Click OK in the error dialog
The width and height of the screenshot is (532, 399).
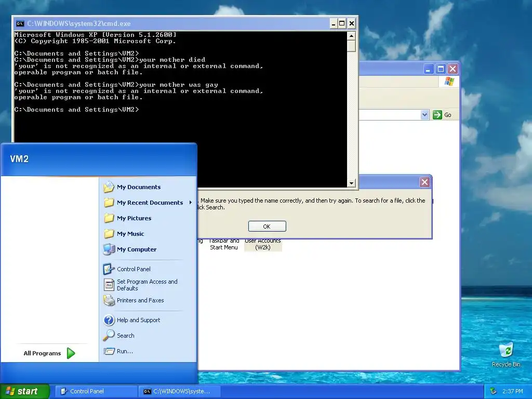[x=267, y=227]
